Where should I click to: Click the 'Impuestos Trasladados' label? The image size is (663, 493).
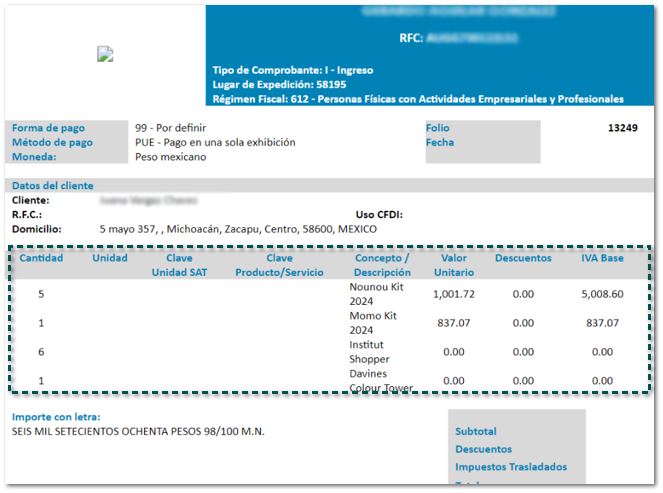click(x=511, y=467)
